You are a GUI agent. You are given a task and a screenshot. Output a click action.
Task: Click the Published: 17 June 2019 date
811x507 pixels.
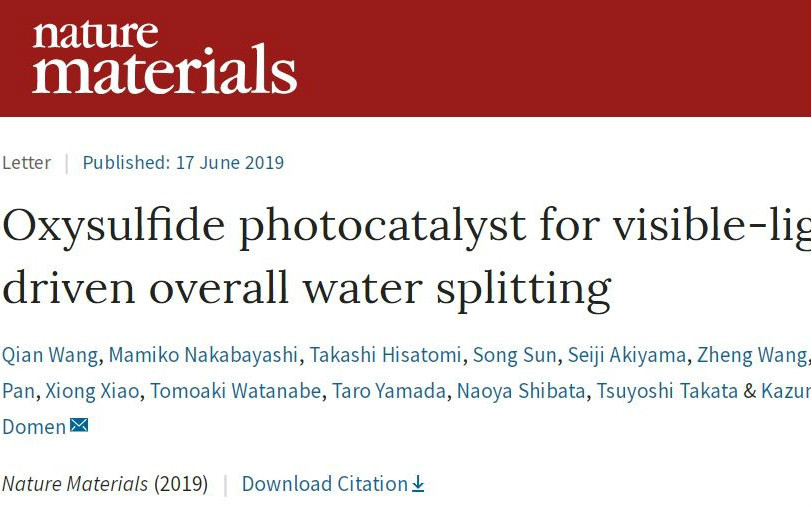coord(183,162)
